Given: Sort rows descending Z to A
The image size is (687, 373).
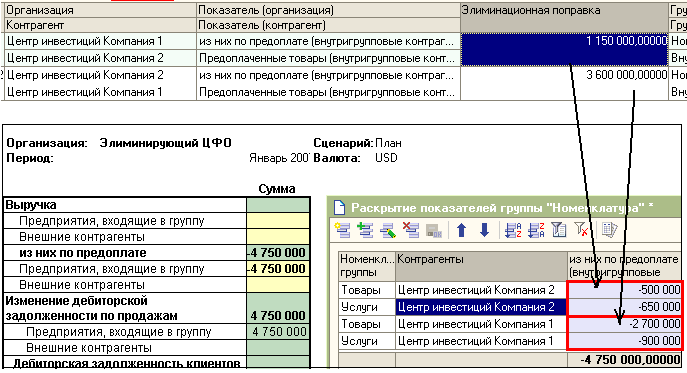Looking at the screenshot, I should pyautogui.click(x=536, y=230).
